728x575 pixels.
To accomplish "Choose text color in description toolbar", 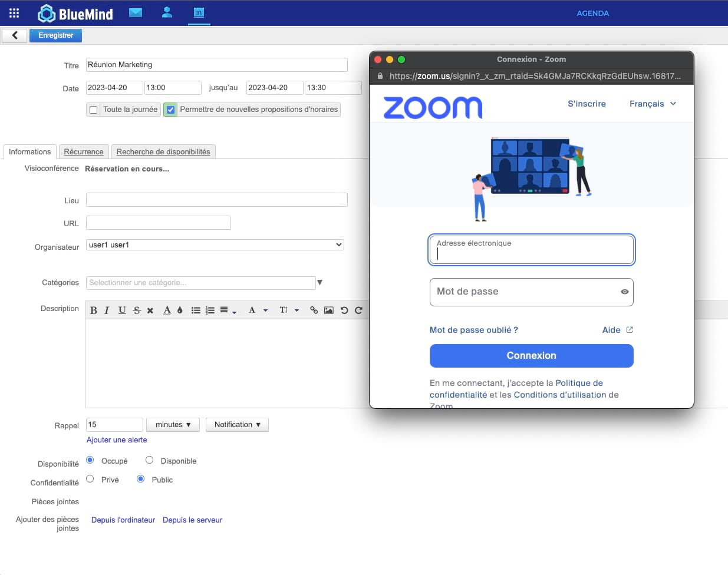I will point(167,310).
